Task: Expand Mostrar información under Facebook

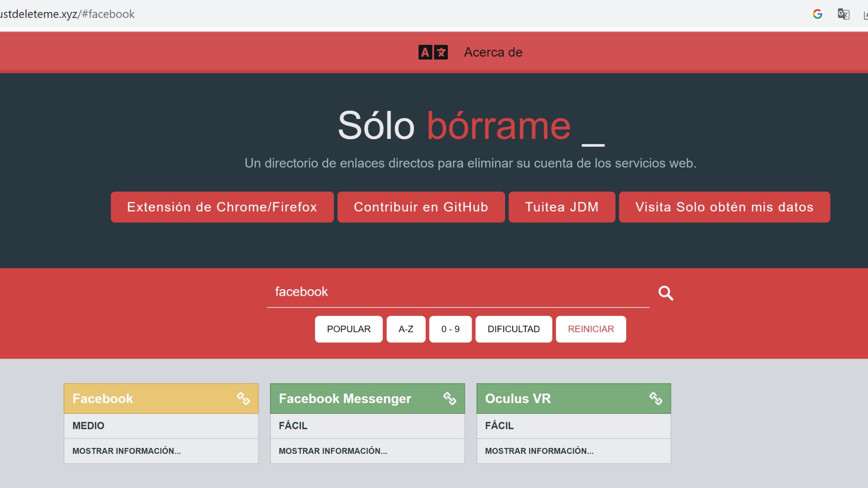Action: coord(127,451)
